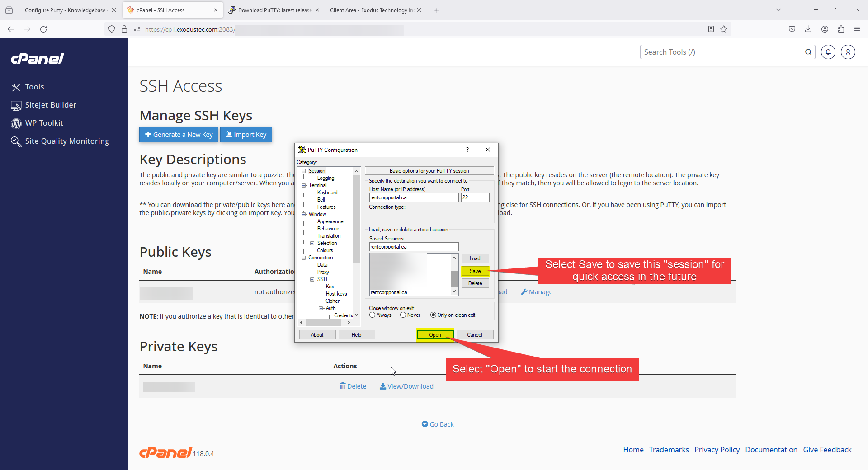Screen dimensions: 868x470
Task: Open the user account menu icon
Action: (x=848, y=52)
